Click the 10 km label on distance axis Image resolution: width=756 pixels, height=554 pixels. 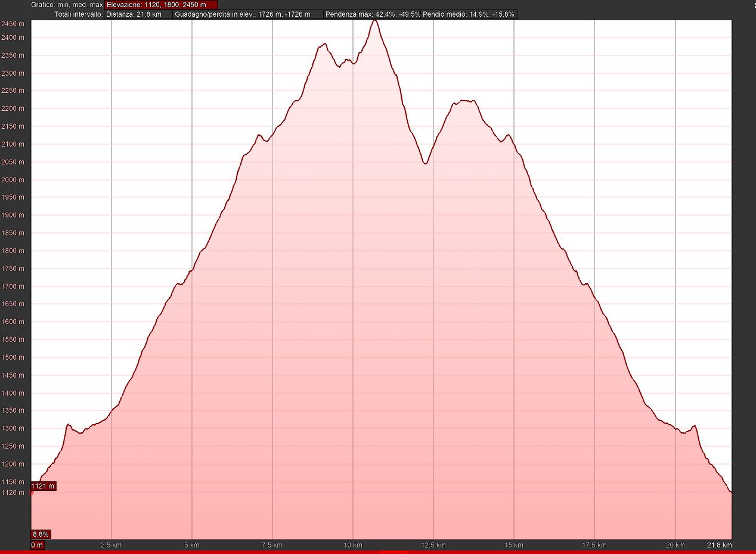pyautogui.click(x=353, y=545)
